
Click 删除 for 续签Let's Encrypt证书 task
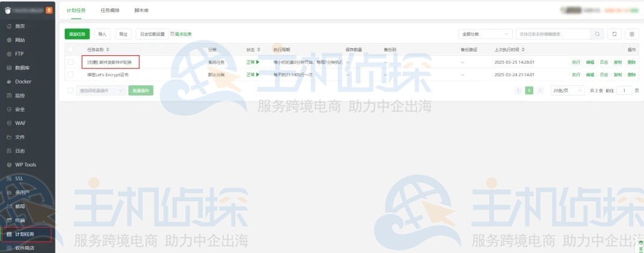tap(632, 75)
